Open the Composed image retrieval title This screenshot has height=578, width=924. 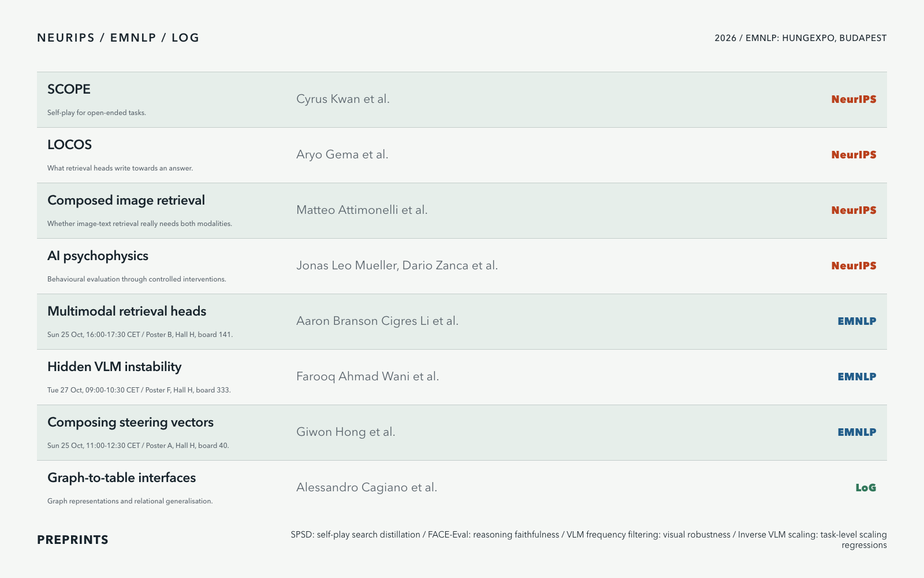tap(126, 200)
